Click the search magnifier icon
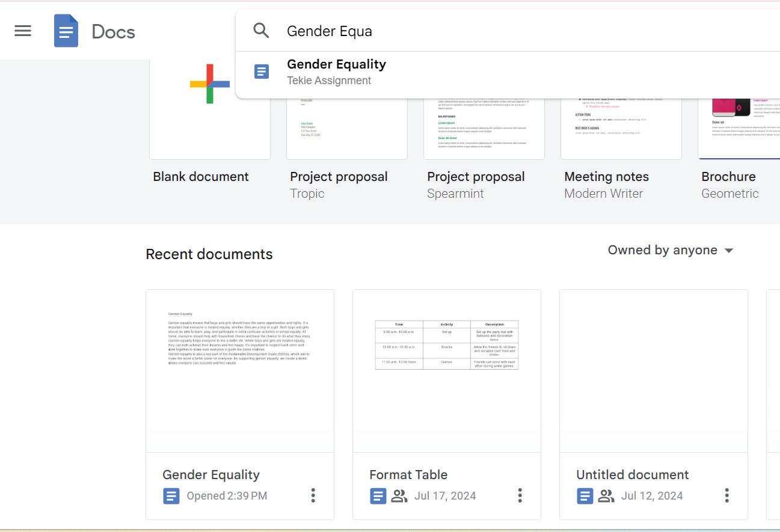The width and height of the screenshot is (780, 532). coord(261,31)
